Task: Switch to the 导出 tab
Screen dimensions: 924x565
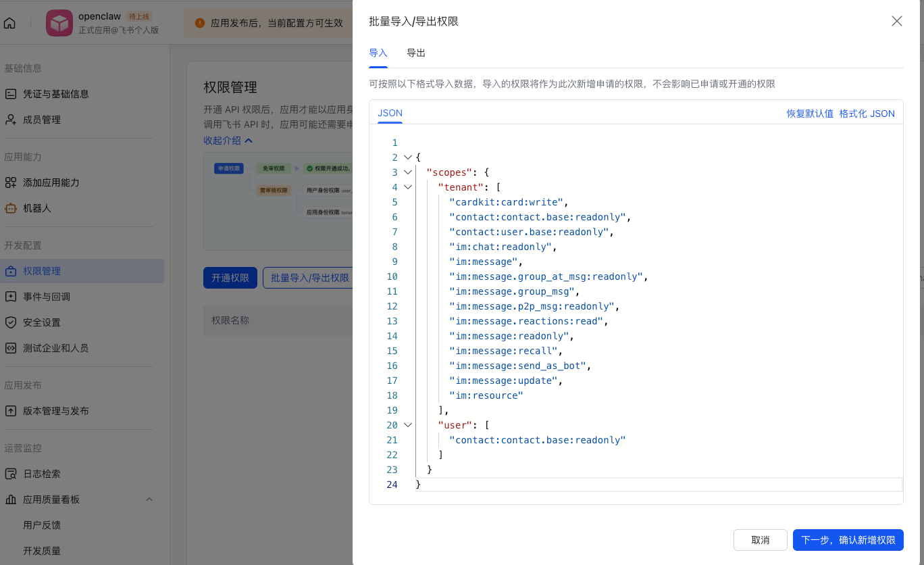Action: [x=416, y=53]
